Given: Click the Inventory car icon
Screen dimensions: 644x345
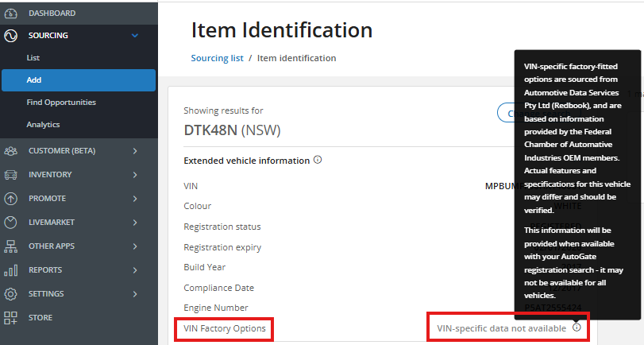Looking at the screenshot, I should pos(11,174).
